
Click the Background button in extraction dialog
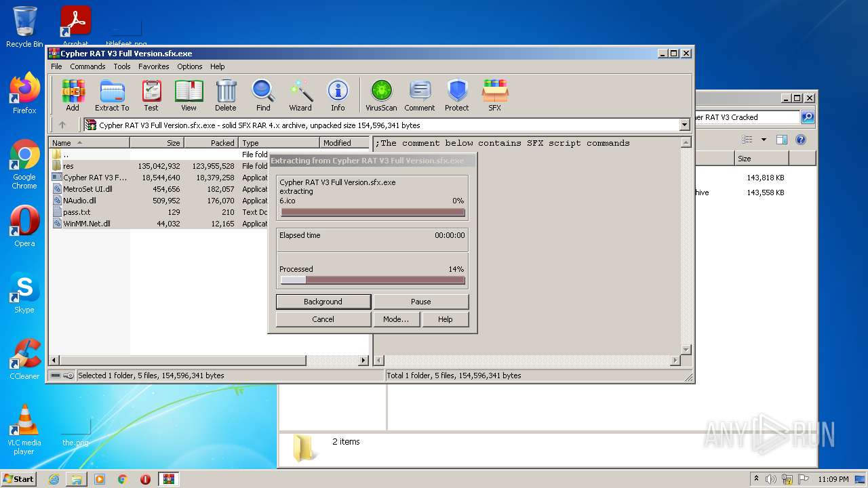click(x=323, y=302)
